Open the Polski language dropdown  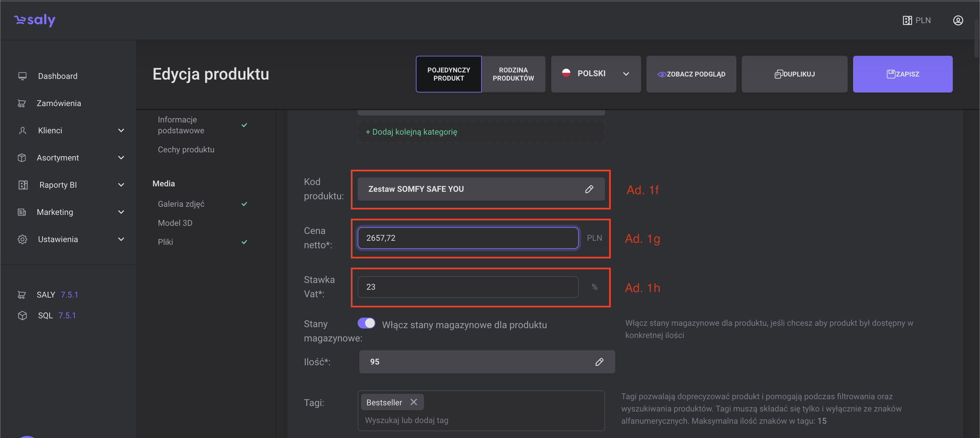tap(595, 74)
